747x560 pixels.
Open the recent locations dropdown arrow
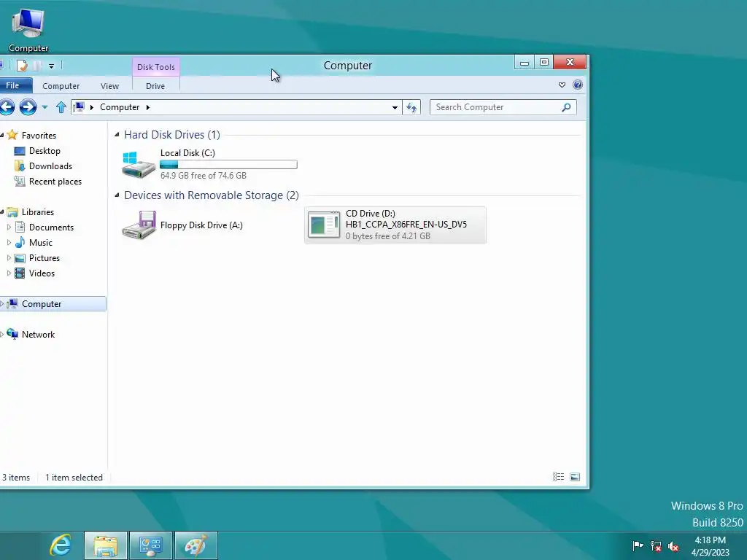pos(44,107)
